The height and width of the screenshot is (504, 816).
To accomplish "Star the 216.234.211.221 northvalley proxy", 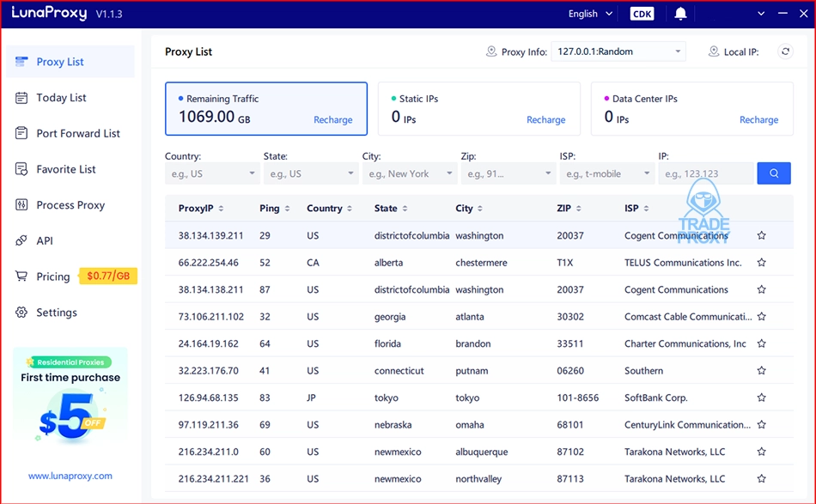I will coord(761,479).
